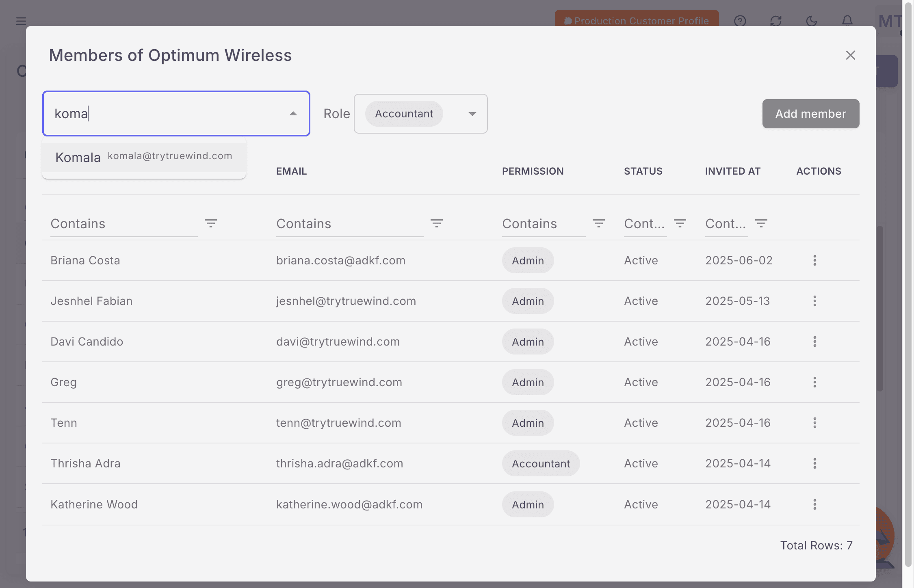This screenshot has height=588, width=914.
Task: Open filter options on the name column
Action: [211, 223]
